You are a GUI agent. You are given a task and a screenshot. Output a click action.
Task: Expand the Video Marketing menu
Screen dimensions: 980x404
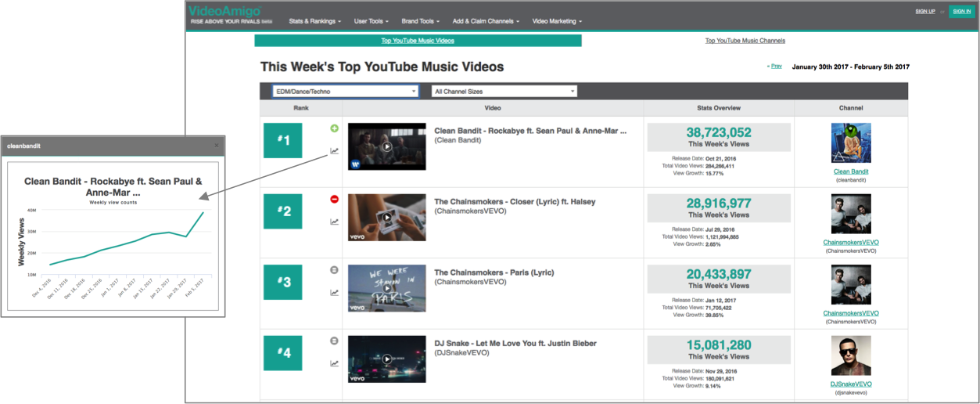(x=557, y=21)
